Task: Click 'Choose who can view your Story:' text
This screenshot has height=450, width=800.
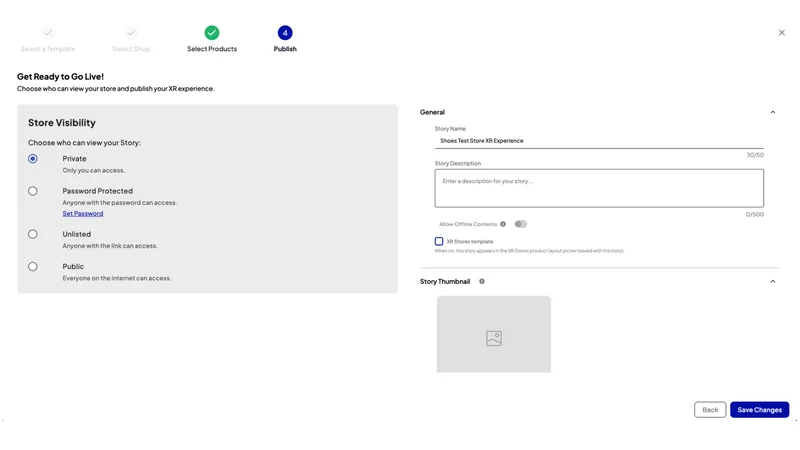Action: (x=84, y=143)
